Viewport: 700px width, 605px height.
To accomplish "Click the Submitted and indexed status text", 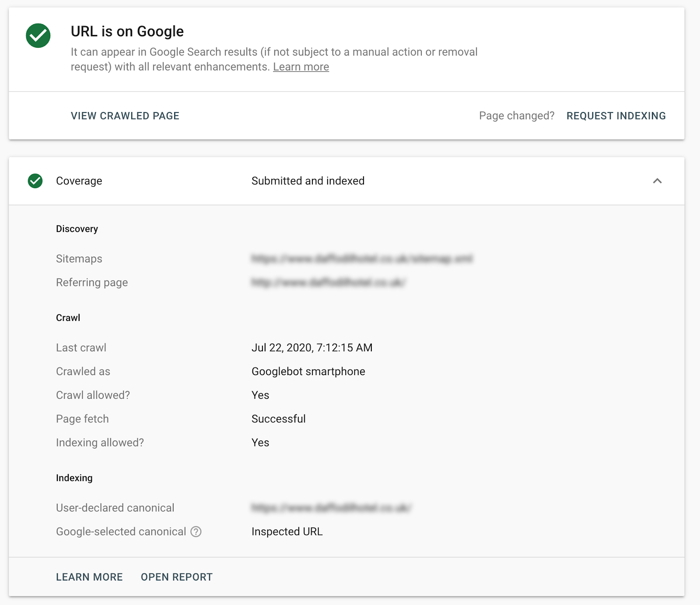I will pos(308,181).
